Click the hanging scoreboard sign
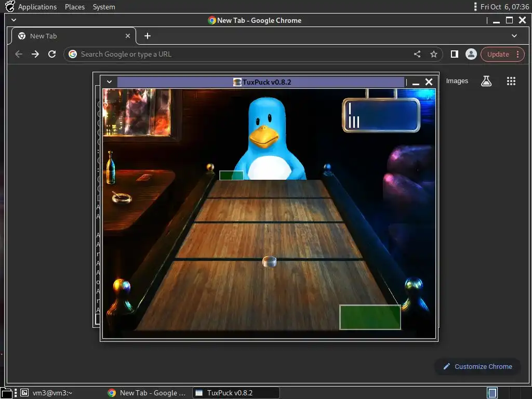The height and width of the screenshot is (399, 532). [x=381, y=115]
